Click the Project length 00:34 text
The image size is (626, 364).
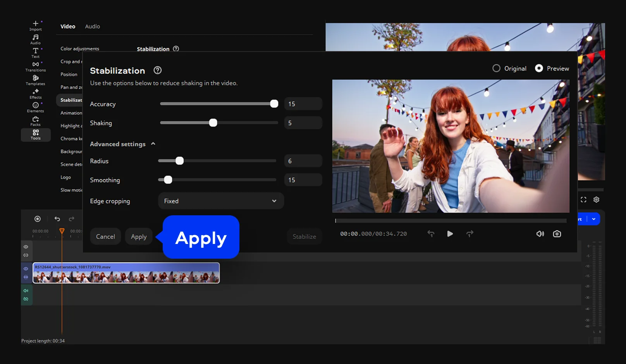(x=43, y=341)
